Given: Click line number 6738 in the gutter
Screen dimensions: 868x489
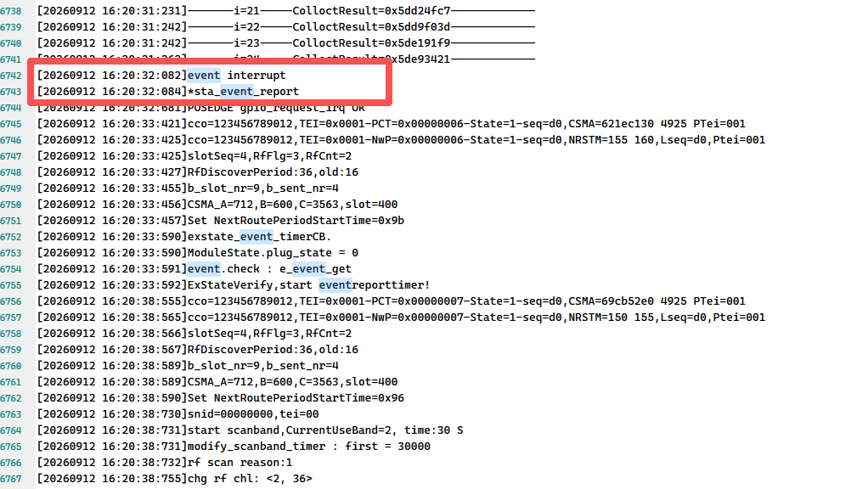Looking at the screenshot, I should click(11, 11).
